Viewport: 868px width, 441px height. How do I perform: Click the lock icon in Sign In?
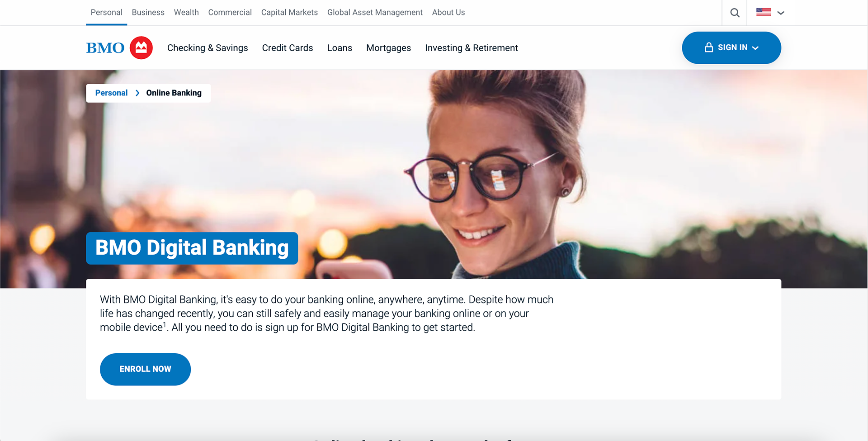click(709, 47)
